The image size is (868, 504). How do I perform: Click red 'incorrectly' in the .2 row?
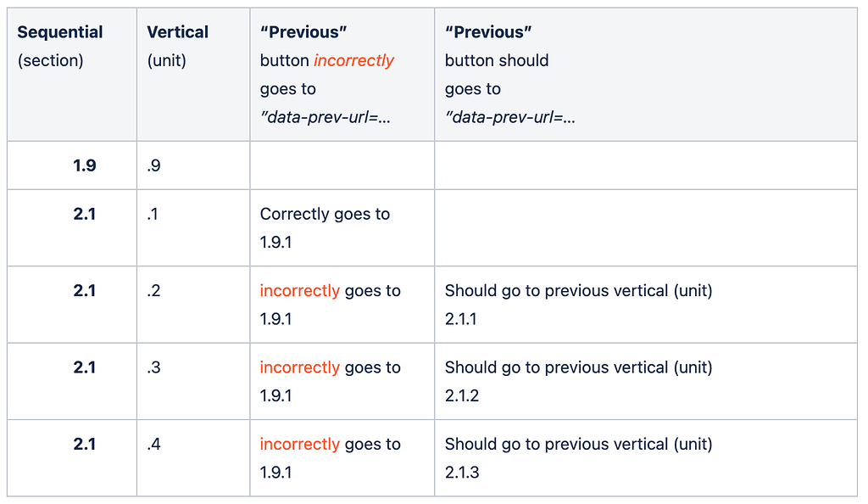click(299, 291)
